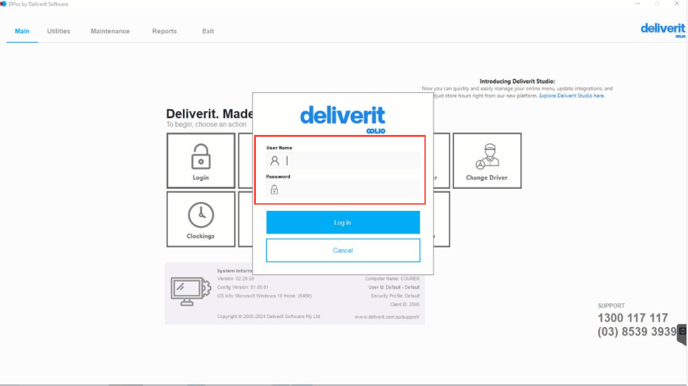The width and height of the screenshot is (688, 386).
Task: Click the Deliverit logo in top right corner
Action: pyautogui.click(x=663, y=30)
